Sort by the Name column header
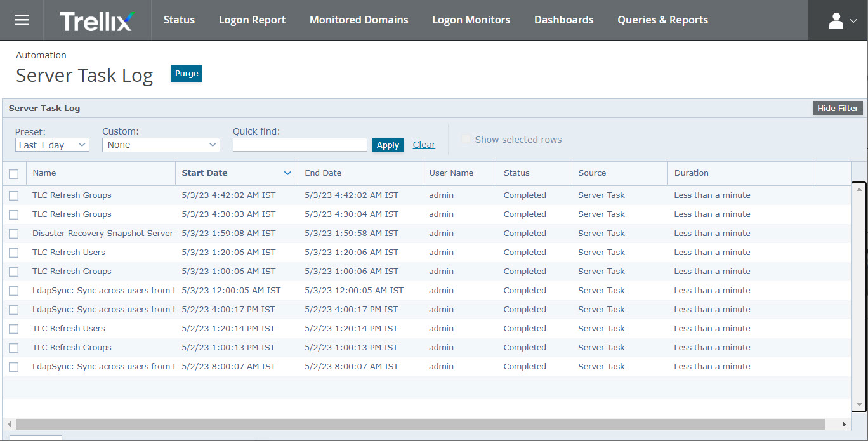The height and width of the screenshot is (441, 868). pyautogui.click(x=101, y=173)
